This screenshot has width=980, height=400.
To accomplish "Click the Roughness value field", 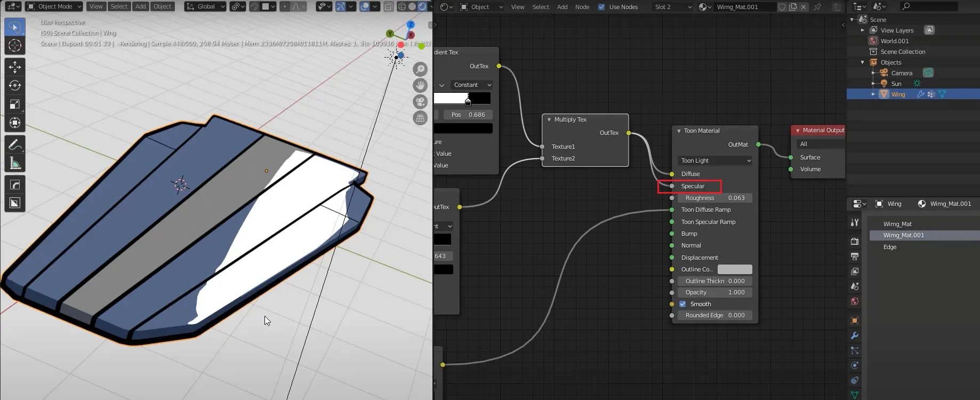I will (x=714, y=198).
